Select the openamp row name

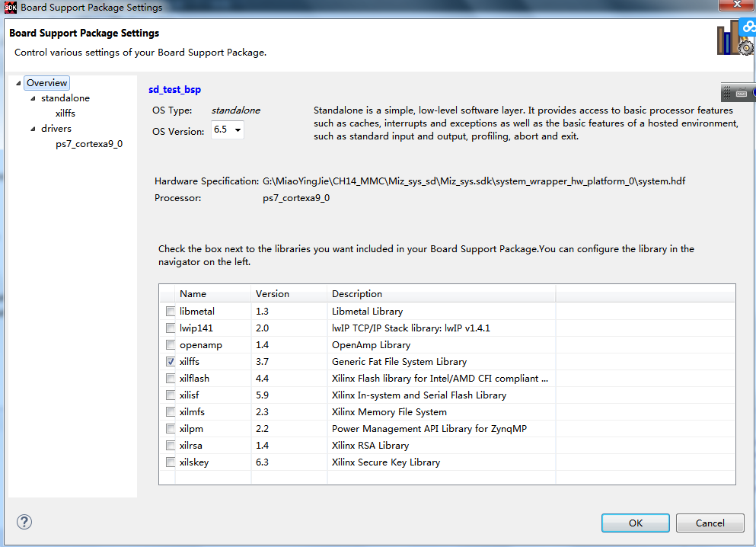[201, 345]
